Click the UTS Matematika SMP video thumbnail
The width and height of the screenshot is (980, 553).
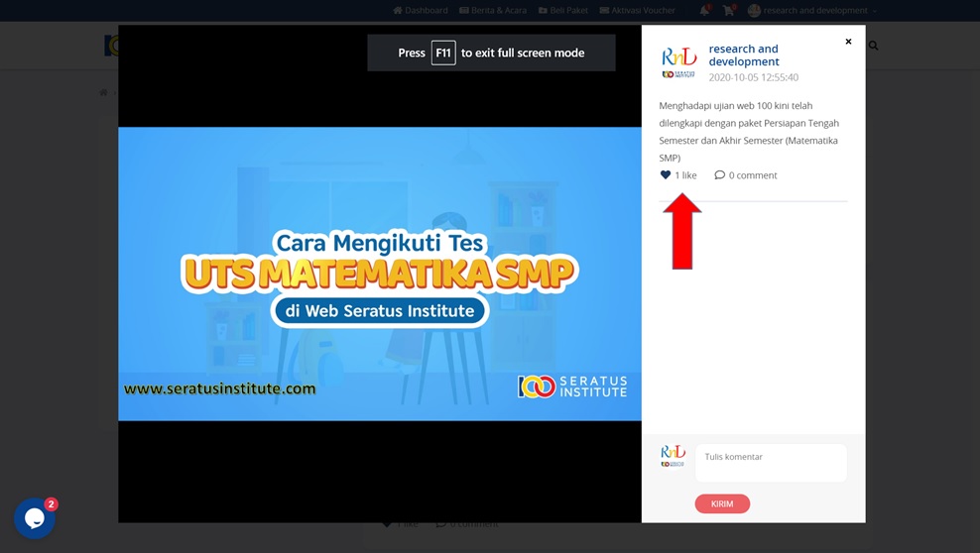click(380, 274)
